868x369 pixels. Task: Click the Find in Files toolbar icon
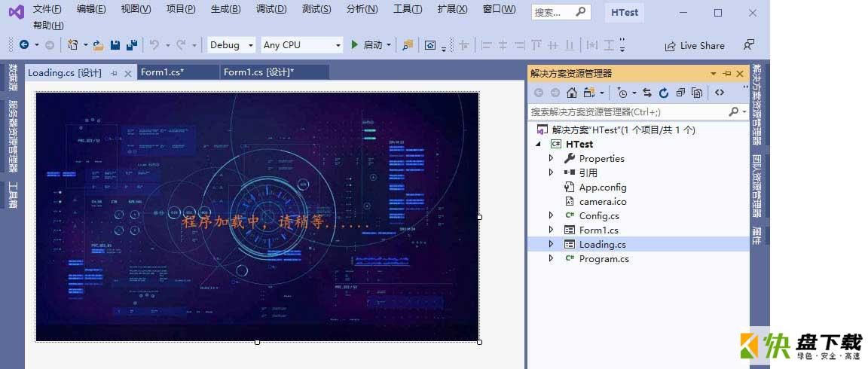[x=408, y=45]
